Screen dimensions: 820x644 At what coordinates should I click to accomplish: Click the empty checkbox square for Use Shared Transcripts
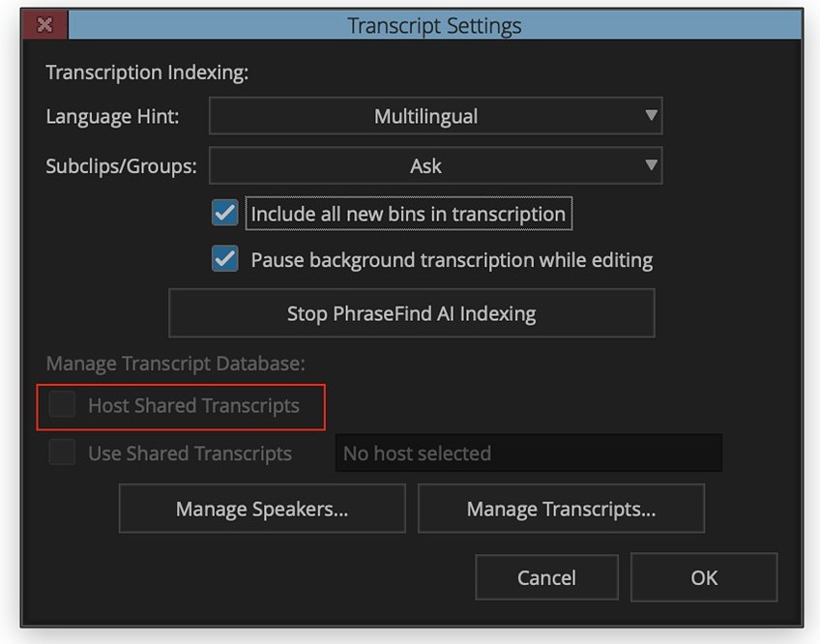pyautogui.click(x=62, y=453)
